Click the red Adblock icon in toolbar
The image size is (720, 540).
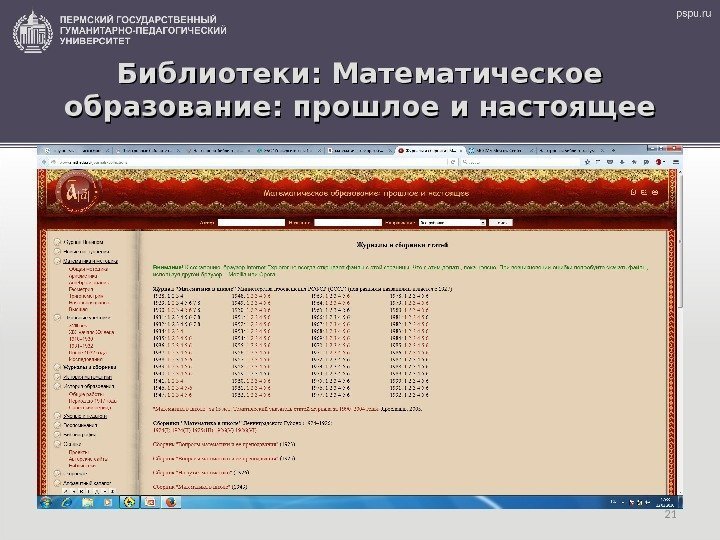659,162
